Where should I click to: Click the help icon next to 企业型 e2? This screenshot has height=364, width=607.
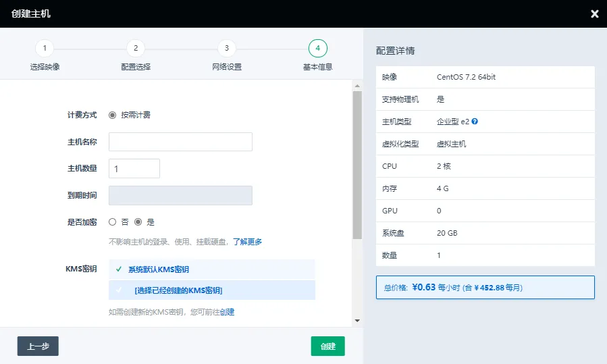point(475,121)
